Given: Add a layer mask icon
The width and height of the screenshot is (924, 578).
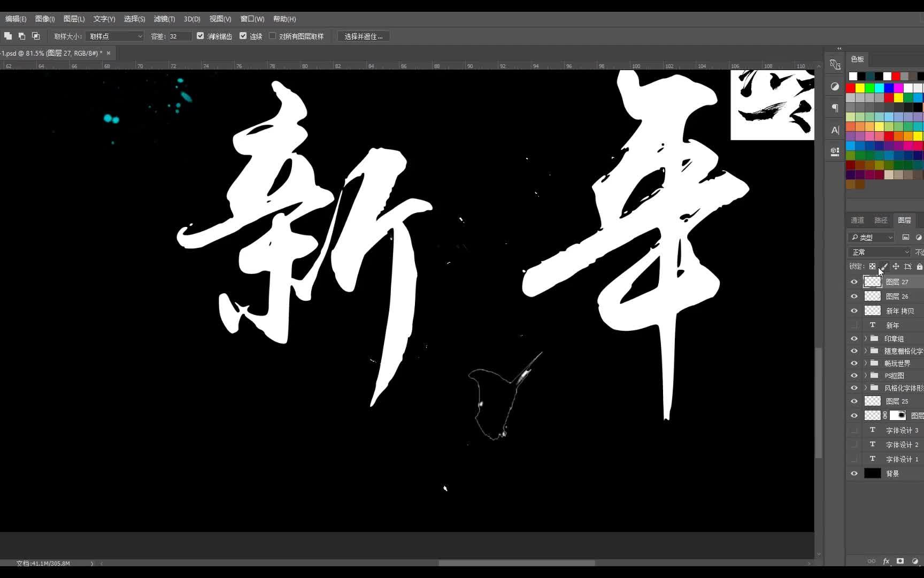Looking at the screenshot, I should click(x=900, y=561).
